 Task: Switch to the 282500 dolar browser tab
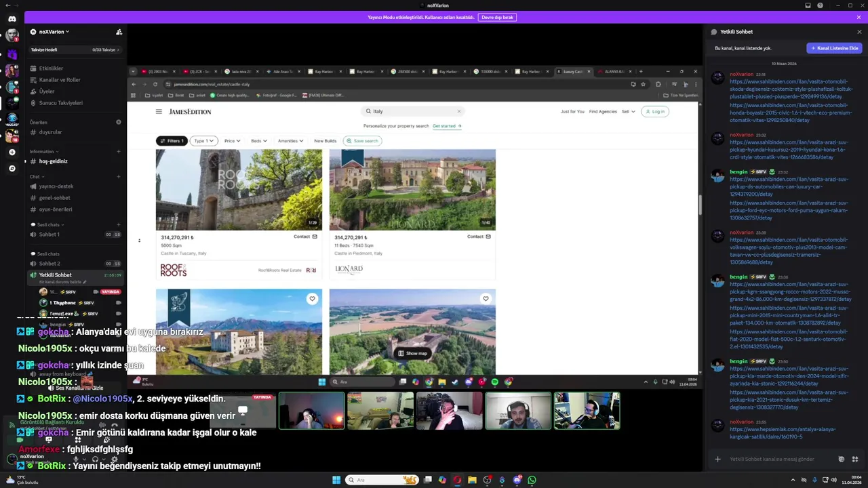408,71
